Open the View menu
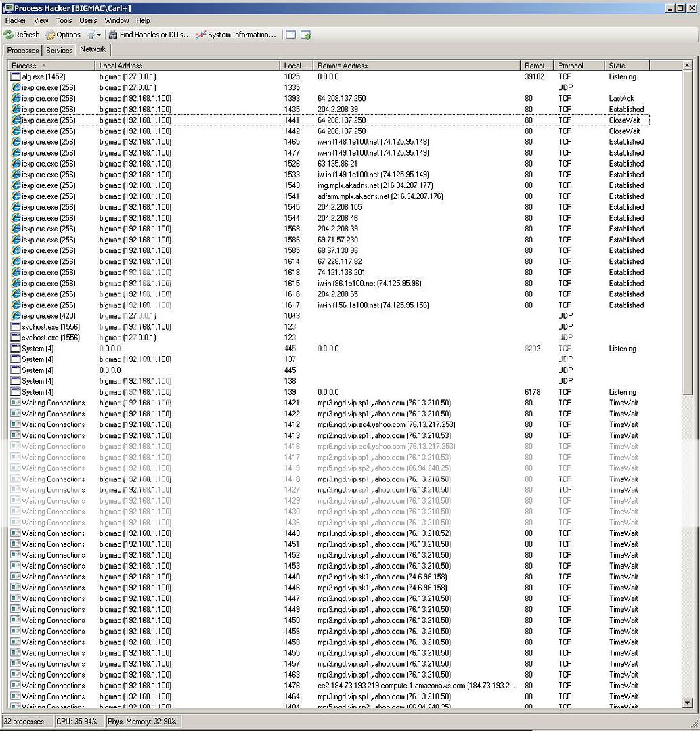Viewport: 700px width, 731px height. click(x=41, y=20)
